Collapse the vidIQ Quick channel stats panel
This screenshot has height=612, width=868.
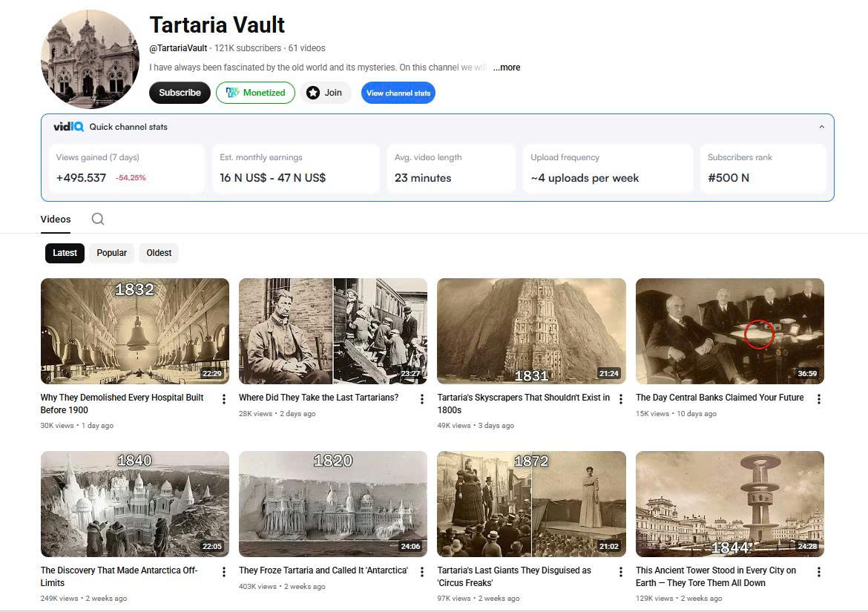tap(821, 127)
